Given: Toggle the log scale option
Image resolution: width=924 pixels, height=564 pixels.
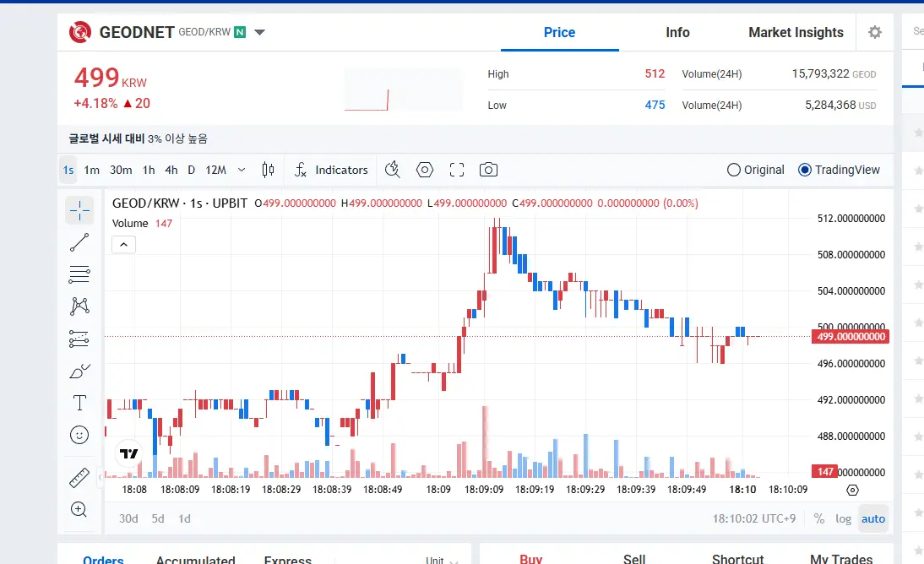Looking at the screenshot, I should pos(843,518).
